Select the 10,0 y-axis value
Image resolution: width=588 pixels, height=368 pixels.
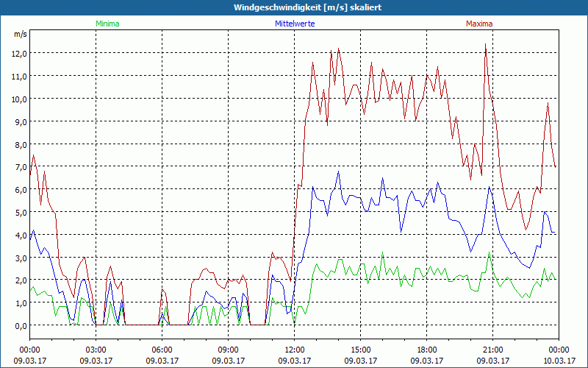coord(20,99)
